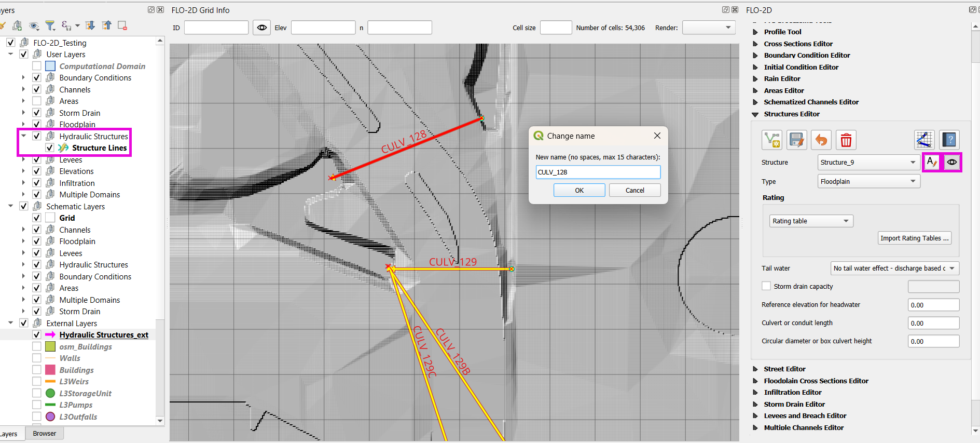Click the filter legend funnel icon
Image resolution: width=980 pixels, height=443 pixels.
[50, 25]
